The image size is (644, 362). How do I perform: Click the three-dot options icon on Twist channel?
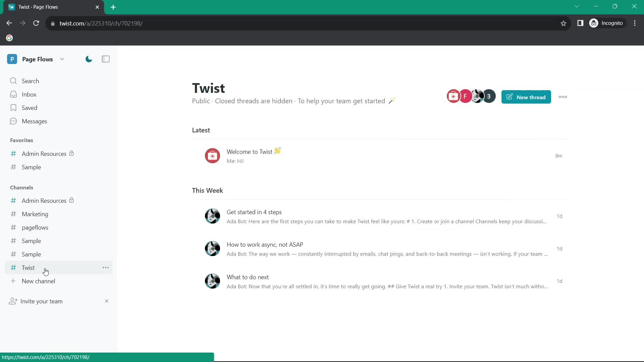pos(105,267)
